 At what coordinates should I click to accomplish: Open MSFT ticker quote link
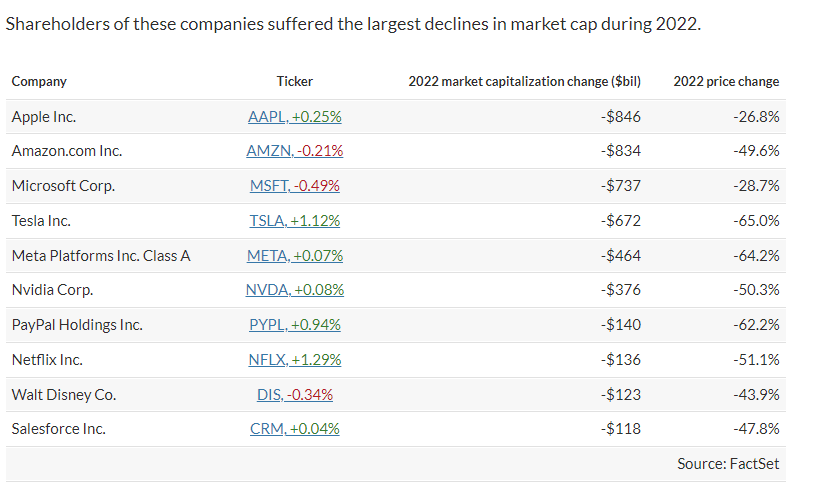[x=294, y=186]
